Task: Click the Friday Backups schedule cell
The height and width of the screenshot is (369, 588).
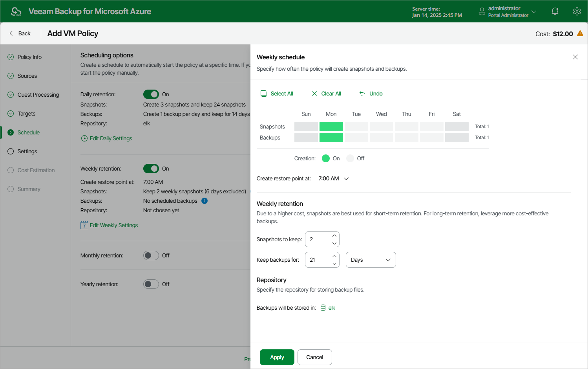Action: (x=432, y=138)
